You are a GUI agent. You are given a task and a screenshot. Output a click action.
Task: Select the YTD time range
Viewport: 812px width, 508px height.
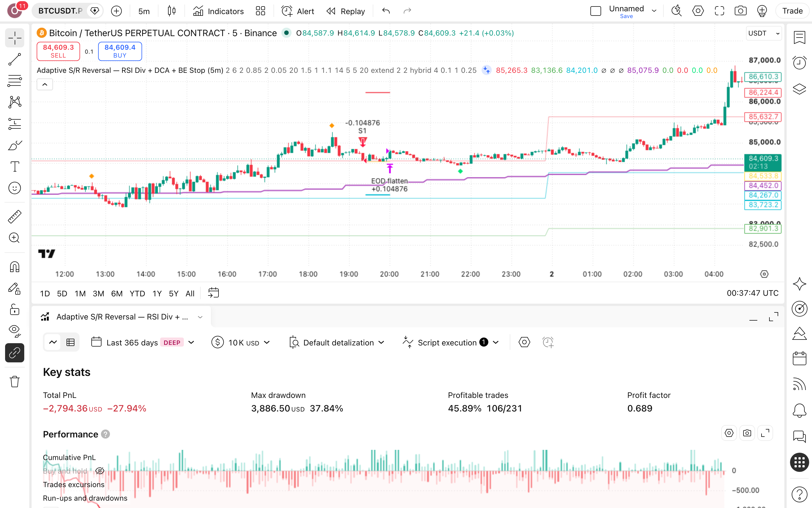(x=137, y=293)
